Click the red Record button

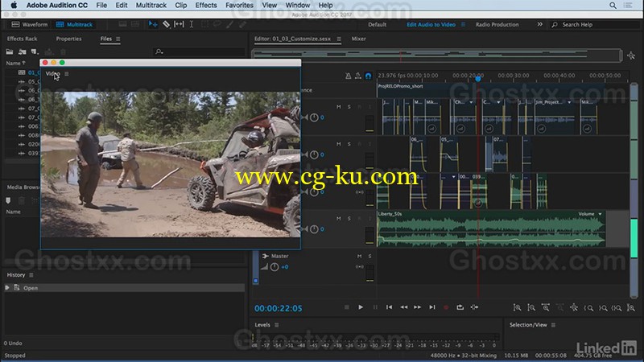coord(446,307)
